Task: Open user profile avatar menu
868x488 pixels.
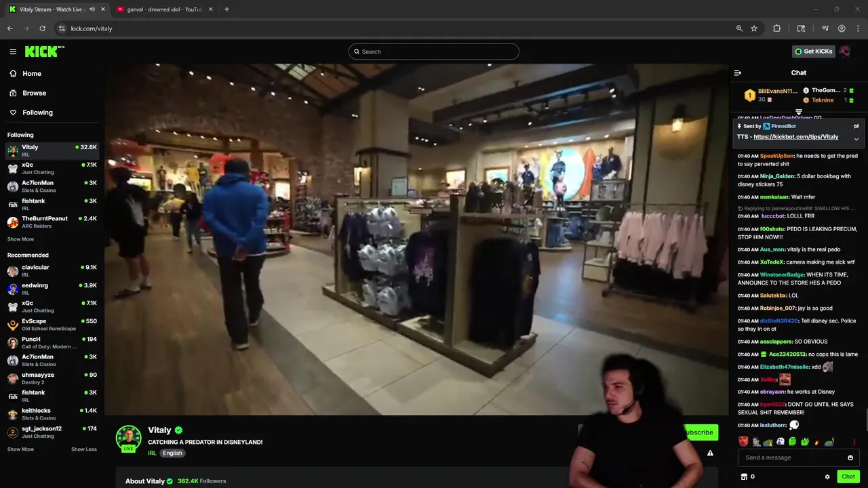Action: click(845, 52)
